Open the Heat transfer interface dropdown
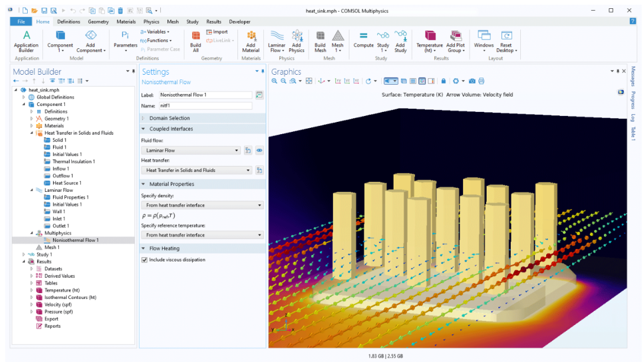The height and width of the screenshot is (362, 644). coord(197,170)
